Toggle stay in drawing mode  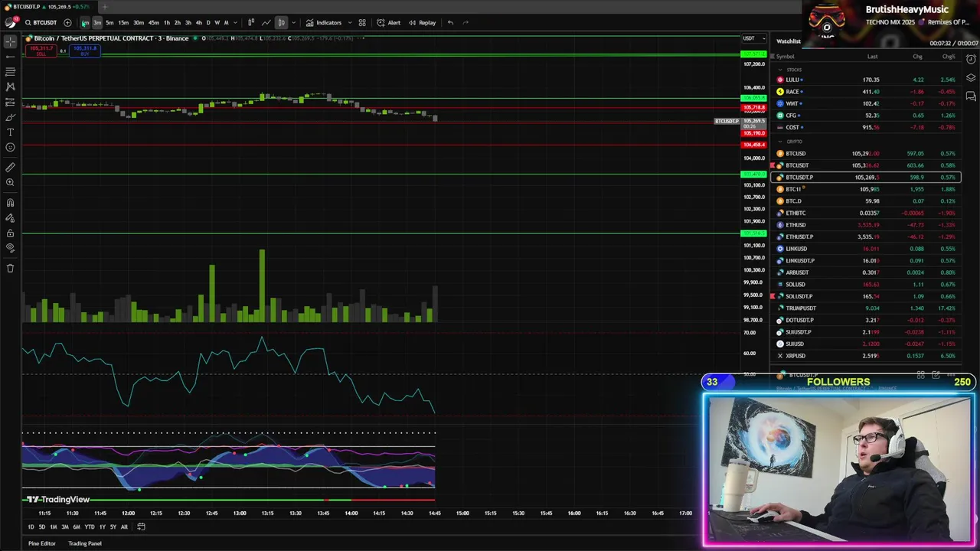(10, 218)
